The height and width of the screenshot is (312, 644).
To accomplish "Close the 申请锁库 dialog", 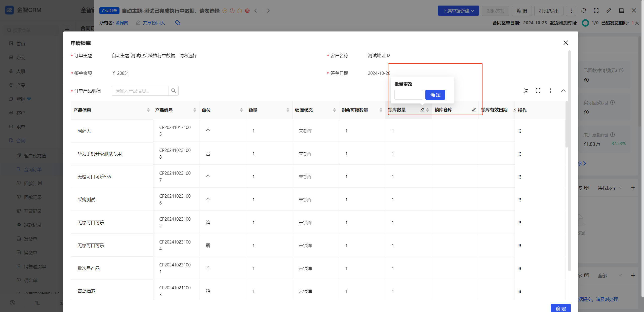I will coord(566,43).
